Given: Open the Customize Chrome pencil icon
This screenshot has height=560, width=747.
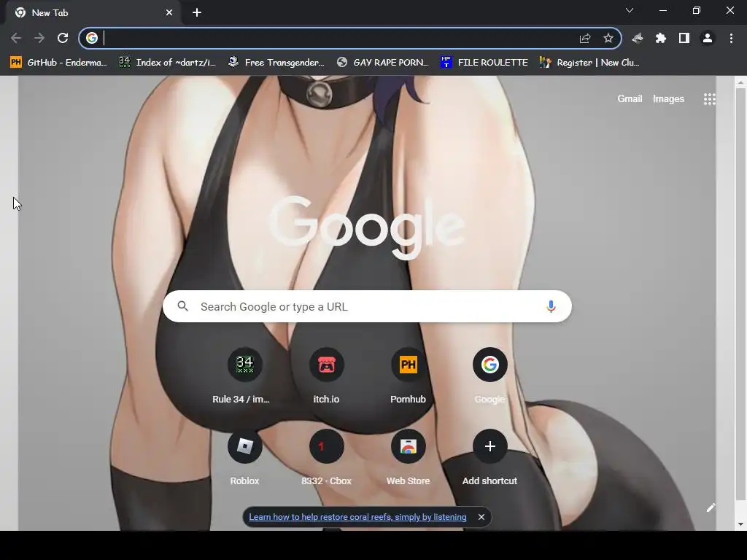Looking at the screenshot, I should [711, 507].
